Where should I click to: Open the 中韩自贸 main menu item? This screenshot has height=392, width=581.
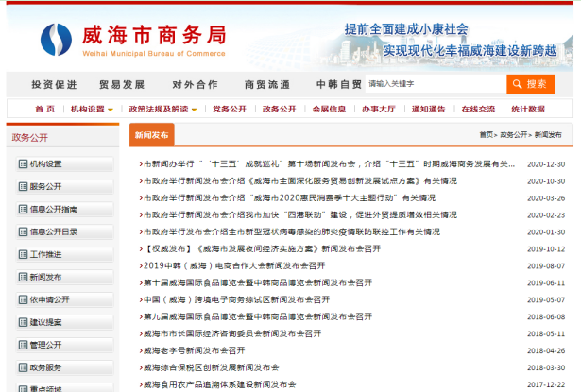[x=338, y=84]
